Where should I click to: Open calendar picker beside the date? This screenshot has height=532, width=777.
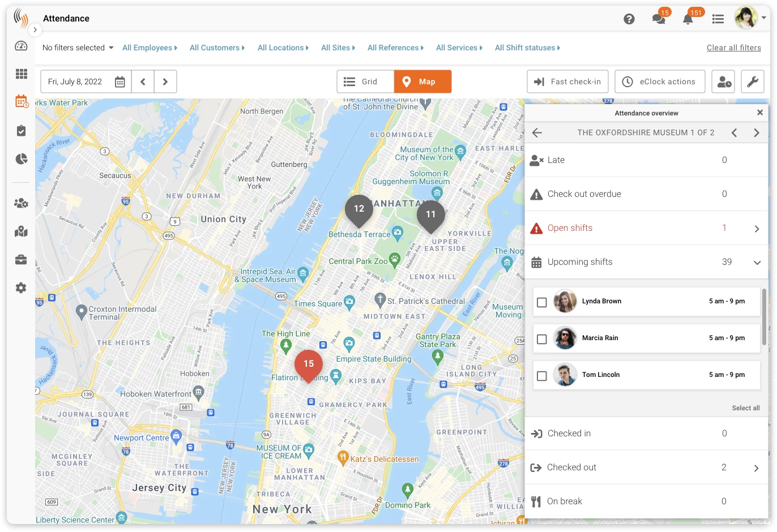(x=120, y=81)
